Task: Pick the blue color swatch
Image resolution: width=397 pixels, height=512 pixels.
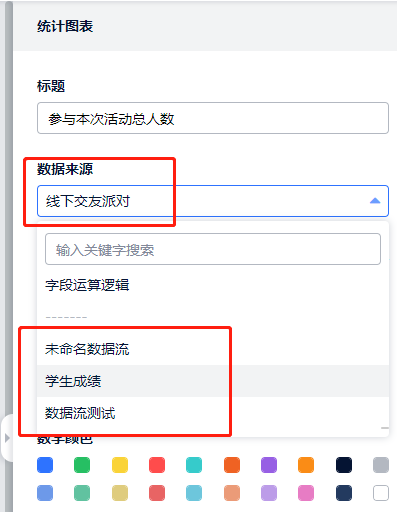Action: (45, 465)
